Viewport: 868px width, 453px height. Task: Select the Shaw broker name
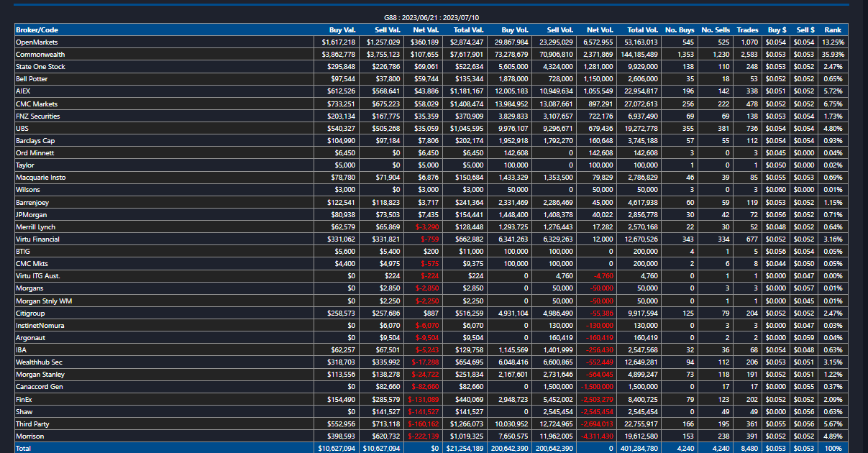pos(24,411)
